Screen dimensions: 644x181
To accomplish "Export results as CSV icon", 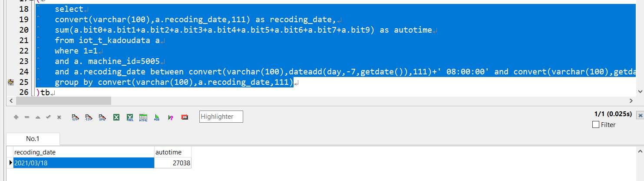I will click(75, 117).
